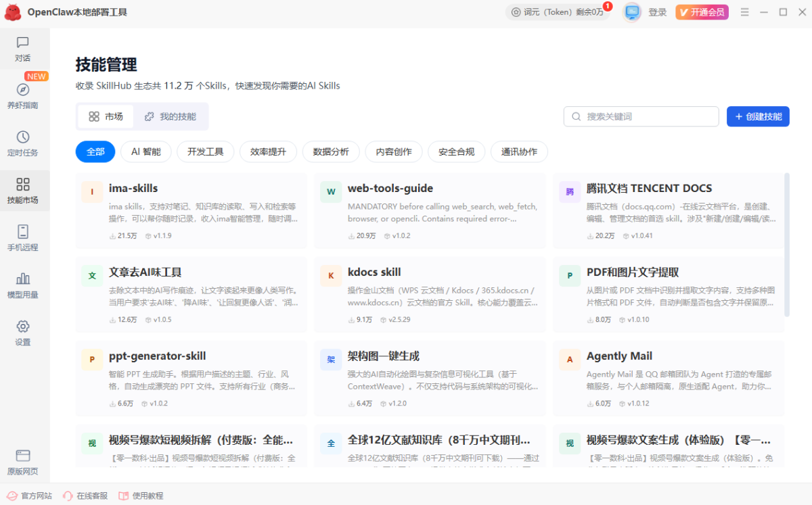Select the AI 智能 category filter
This screenshot has width=812, height=505.
click(x=146, y=151)
